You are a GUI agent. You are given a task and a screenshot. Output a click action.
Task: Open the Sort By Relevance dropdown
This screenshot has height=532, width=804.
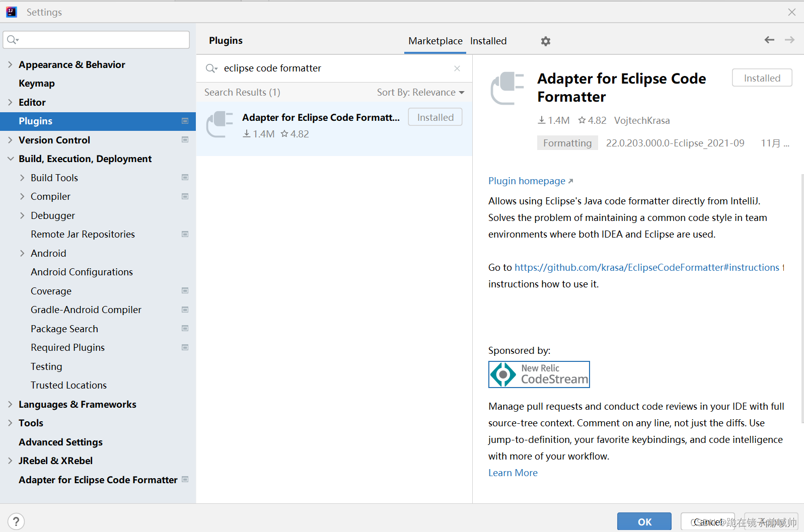[421, 93]
